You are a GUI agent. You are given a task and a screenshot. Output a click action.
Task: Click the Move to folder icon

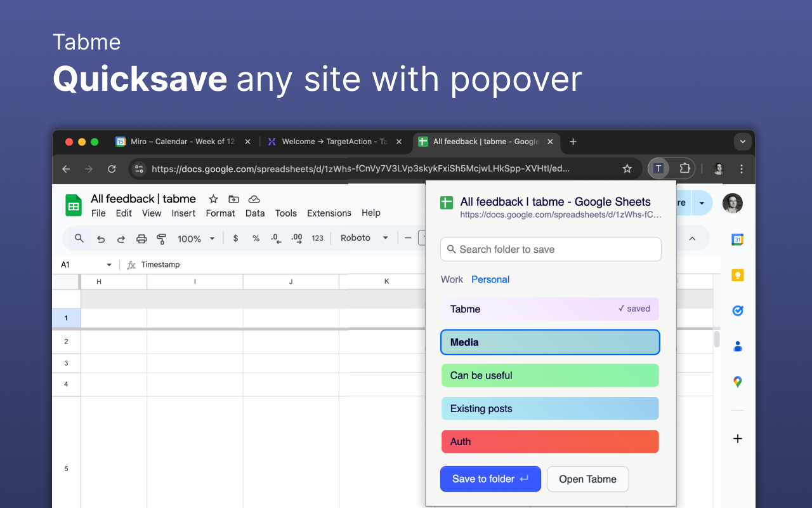[x=233, y=199]
